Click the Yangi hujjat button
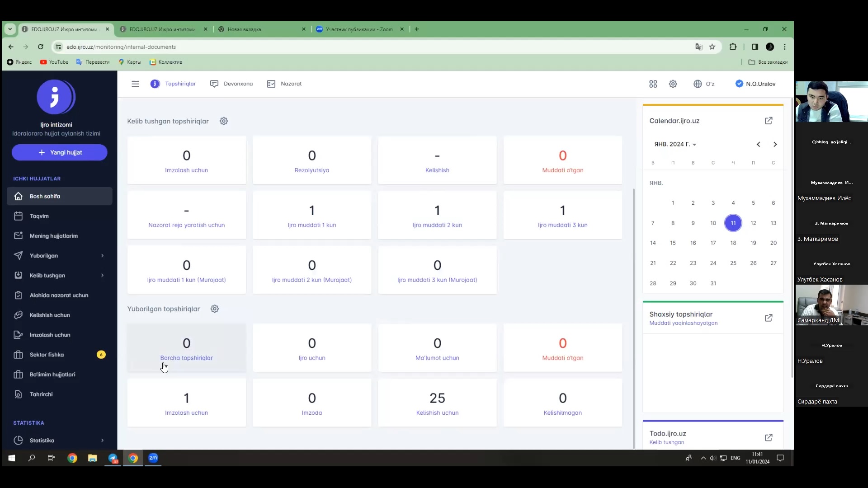This screenshot has height=488, width=868. 60,153
